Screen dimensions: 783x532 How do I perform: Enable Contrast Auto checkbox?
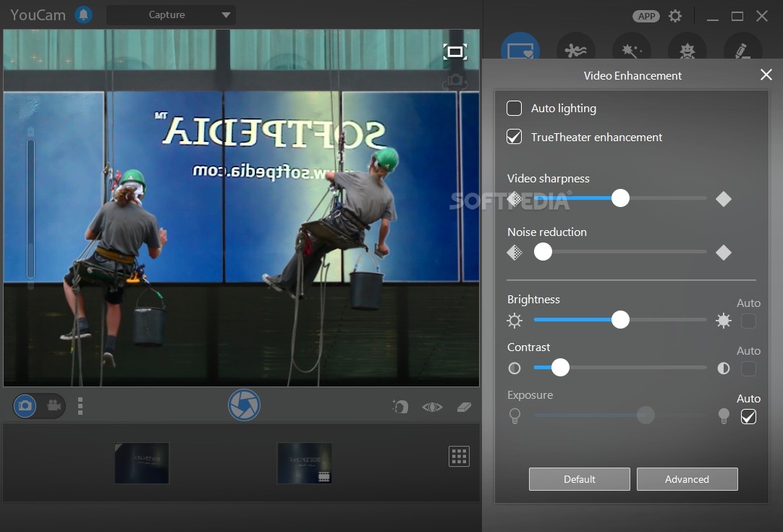point(748,368)
